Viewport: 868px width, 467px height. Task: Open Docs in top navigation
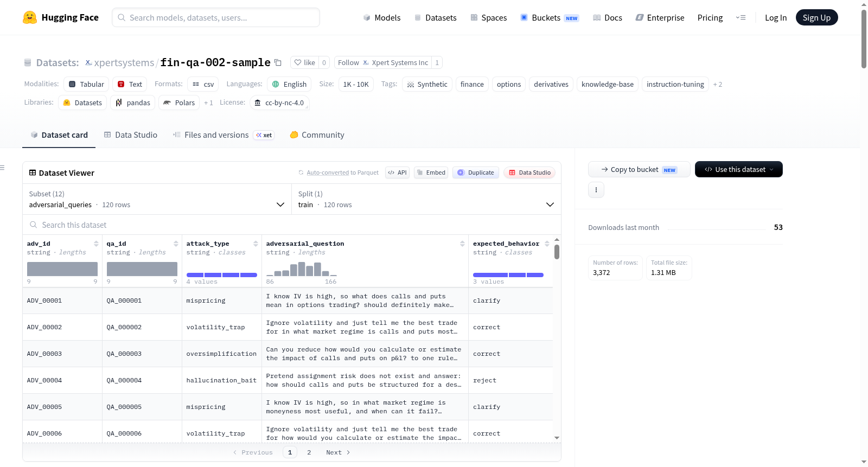click(x=608, y=17)
